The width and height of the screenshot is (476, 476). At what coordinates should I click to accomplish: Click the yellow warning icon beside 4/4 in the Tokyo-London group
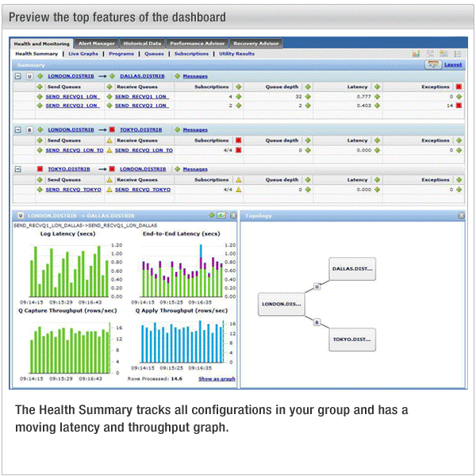click(x=239, y=190)
